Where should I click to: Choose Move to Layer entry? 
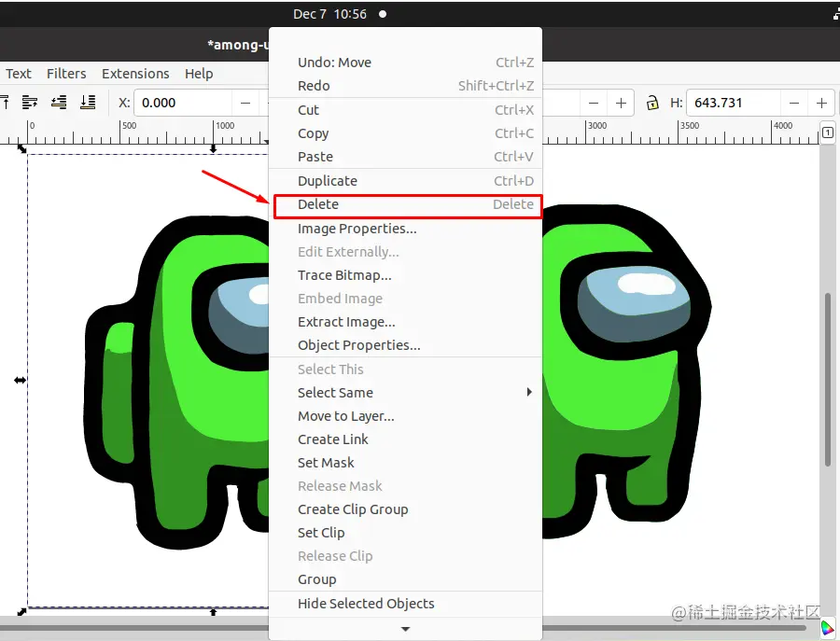coord(406,416)
